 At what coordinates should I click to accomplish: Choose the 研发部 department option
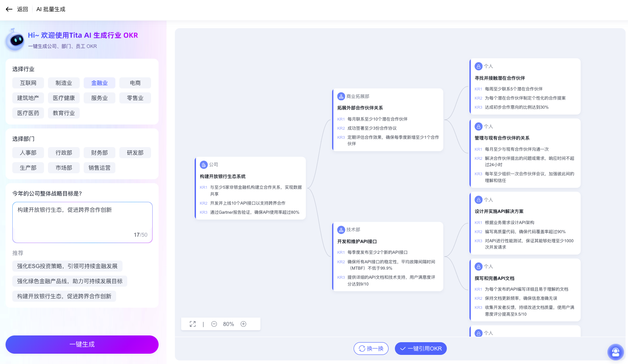coord(135,153)
